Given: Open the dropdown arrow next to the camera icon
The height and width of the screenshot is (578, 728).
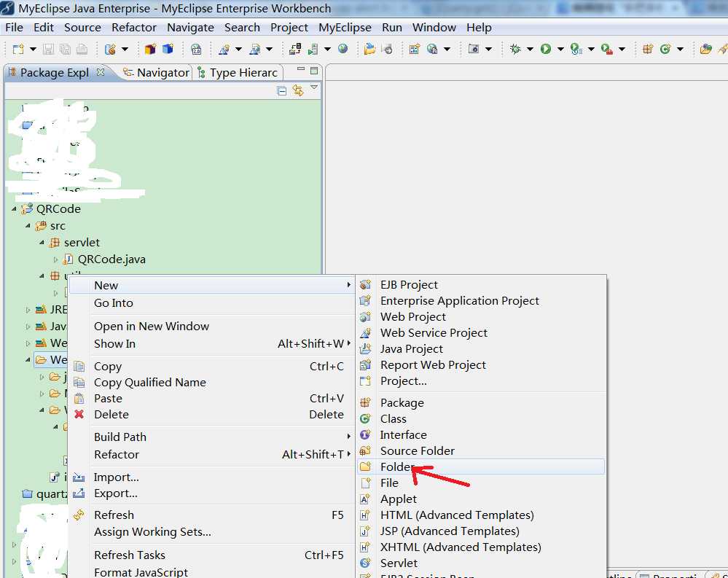Looking at the screenshot, I should pos(488,49).
